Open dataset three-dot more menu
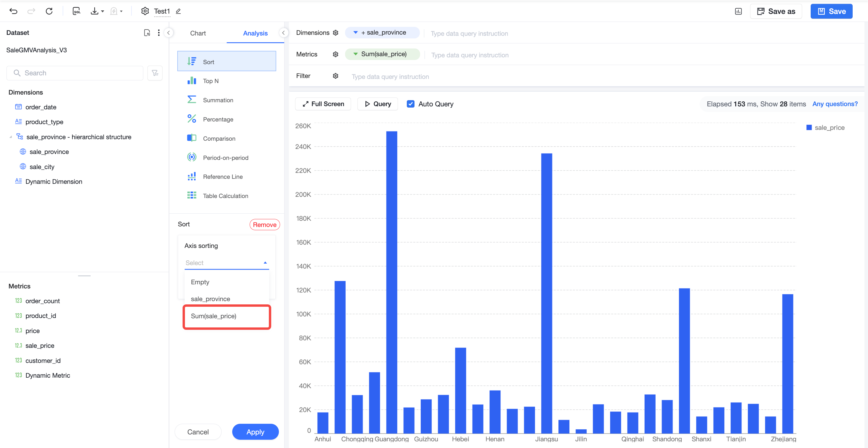This screenshot has height=448, width=868. tap(159, 33)
